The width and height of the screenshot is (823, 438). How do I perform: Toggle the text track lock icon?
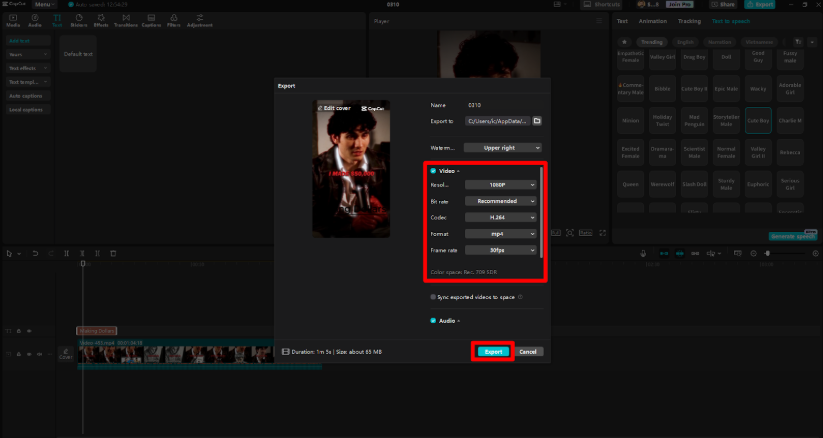click(x=19, y=331)
